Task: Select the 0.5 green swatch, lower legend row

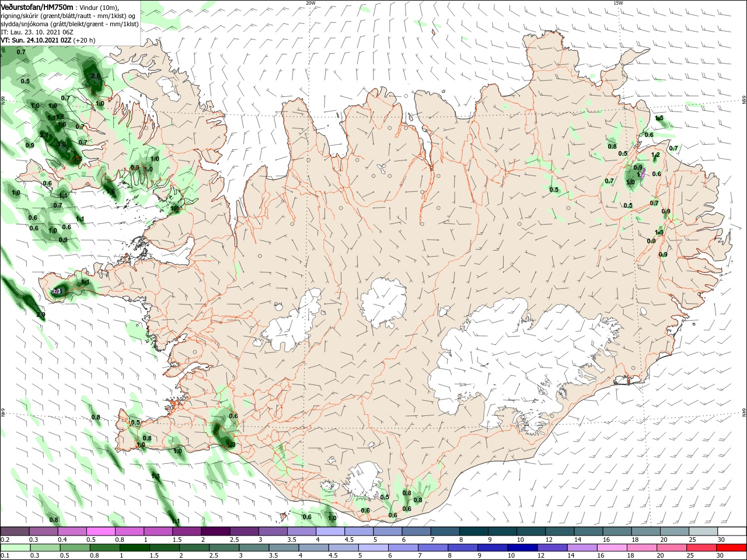Action: pos(75,548)
